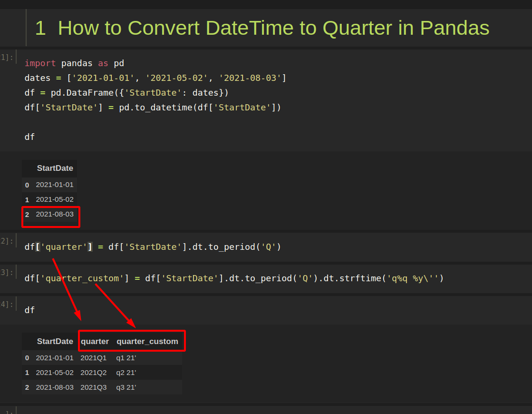Click the 2021Q2 cell in the output table
This screenshot has height=414, width=532.
[94, 373]
